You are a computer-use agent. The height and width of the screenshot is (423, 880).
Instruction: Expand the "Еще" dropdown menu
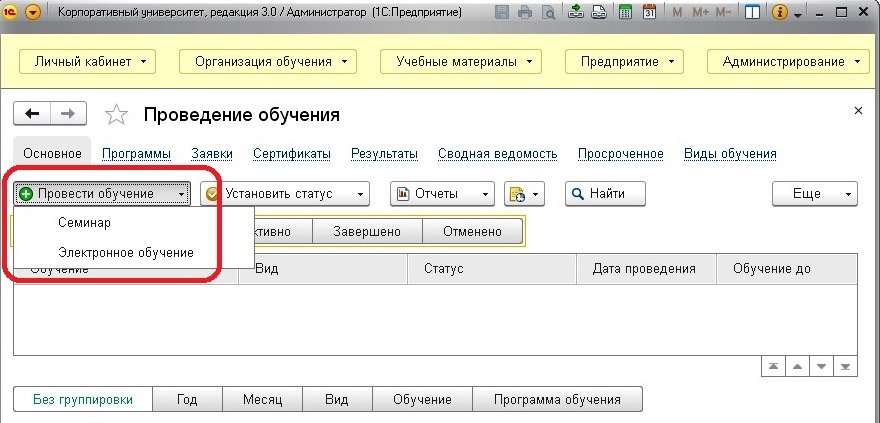[x=817, y=193]
